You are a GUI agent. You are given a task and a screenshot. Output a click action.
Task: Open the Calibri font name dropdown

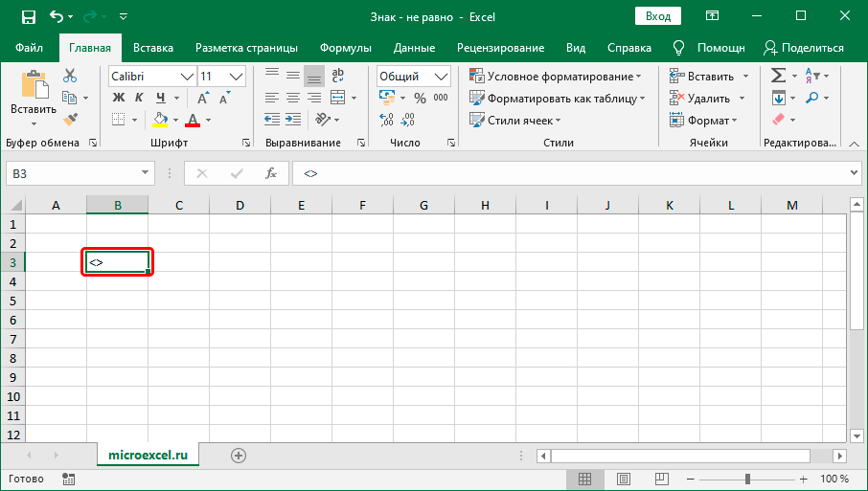[x=186, y=76]
